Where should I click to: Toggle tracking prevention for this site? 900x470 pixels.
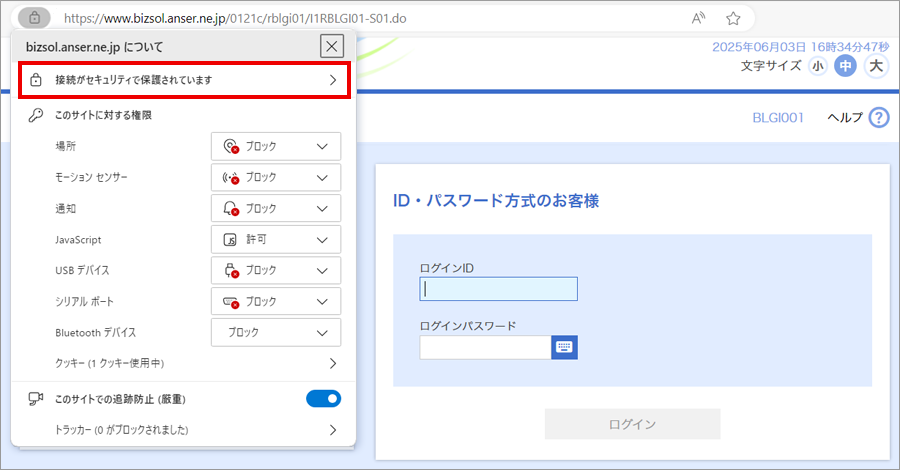tap(323, 399)
